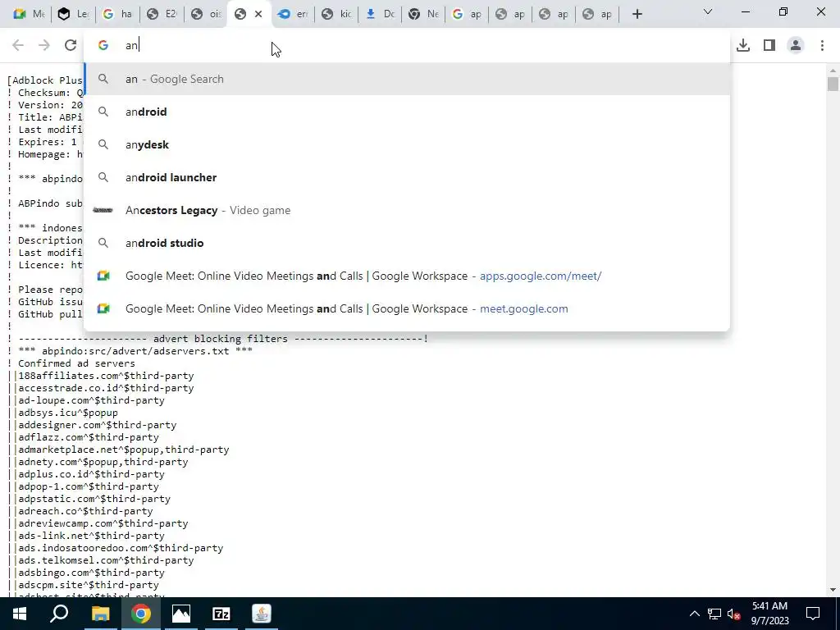The image size is (840, 630).
Task: Switch to the 'Ne' Chrome tab
Action: tap(423, 14)
